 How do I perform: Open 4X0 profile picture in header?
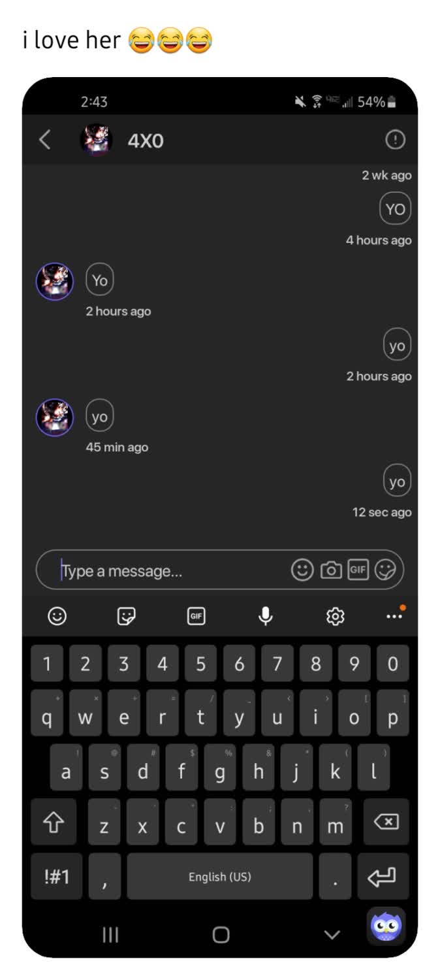click(x=96, y=140)
